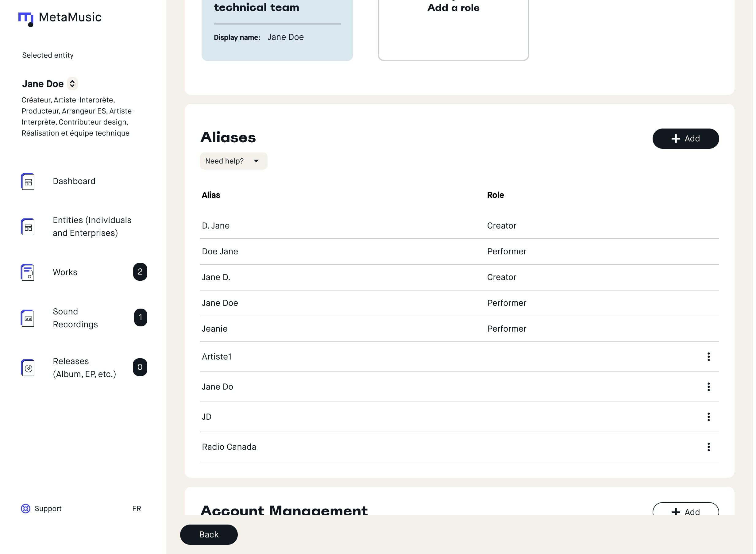The image size is (756, 554).
Task: Open three-dot menu for Jane Do alias
Action: (x=709, y=387)
